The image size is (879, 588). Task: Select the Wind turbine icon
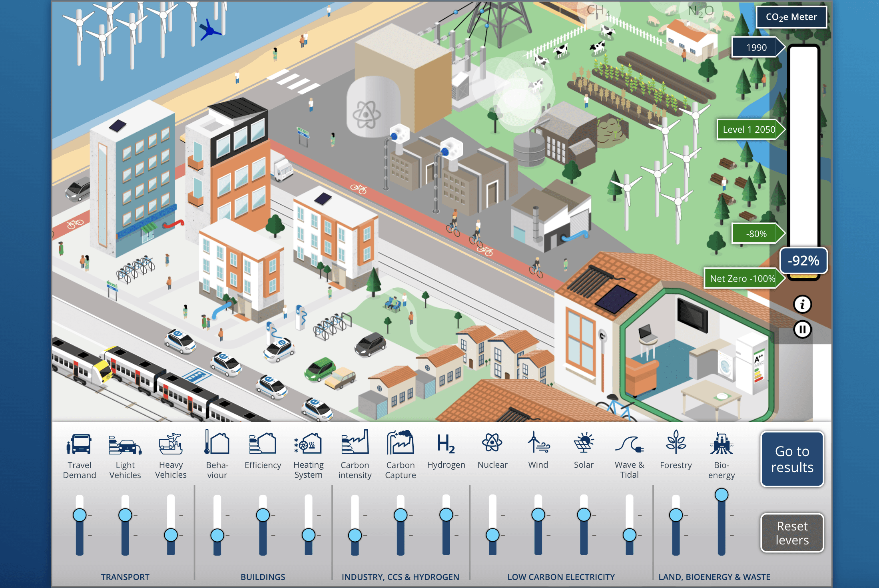(x=538, y=443)
